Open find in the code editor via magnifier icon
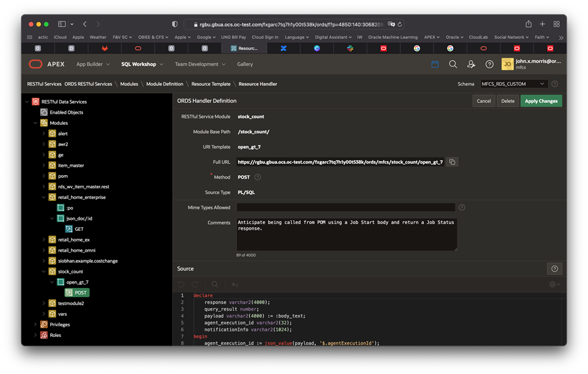Screen dimensions: 588x374 tap(214, 284)
